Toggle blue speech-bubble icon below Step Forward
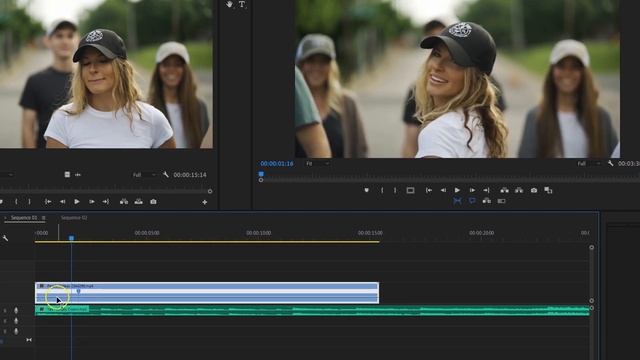Screen dimensions: 640x360 coord(472,201)
